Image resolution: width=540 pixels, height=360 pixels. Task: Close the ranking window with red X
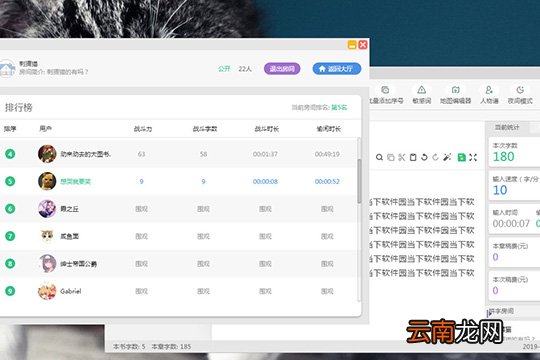[x=363, y=45]
